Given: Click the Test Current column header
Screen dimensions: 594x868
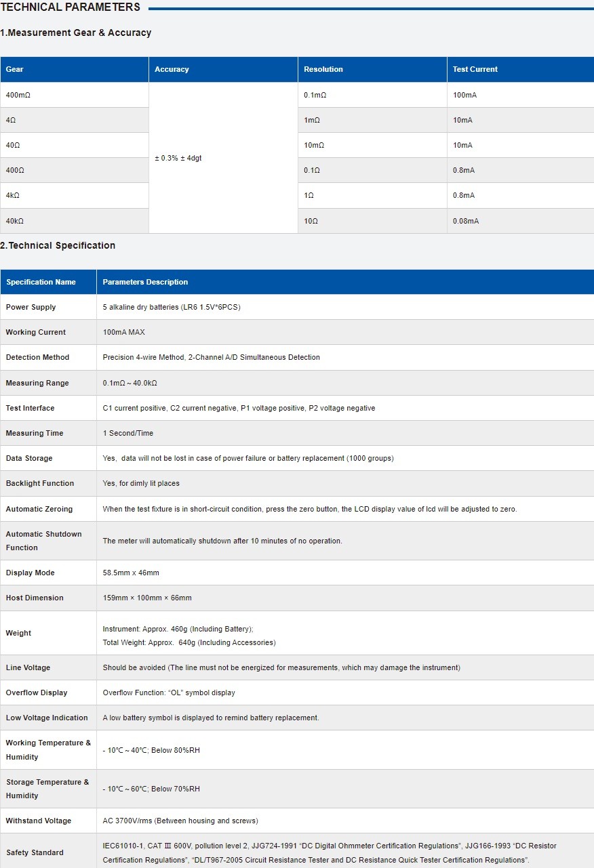Looking at the screenshot, I should point(521,69).
